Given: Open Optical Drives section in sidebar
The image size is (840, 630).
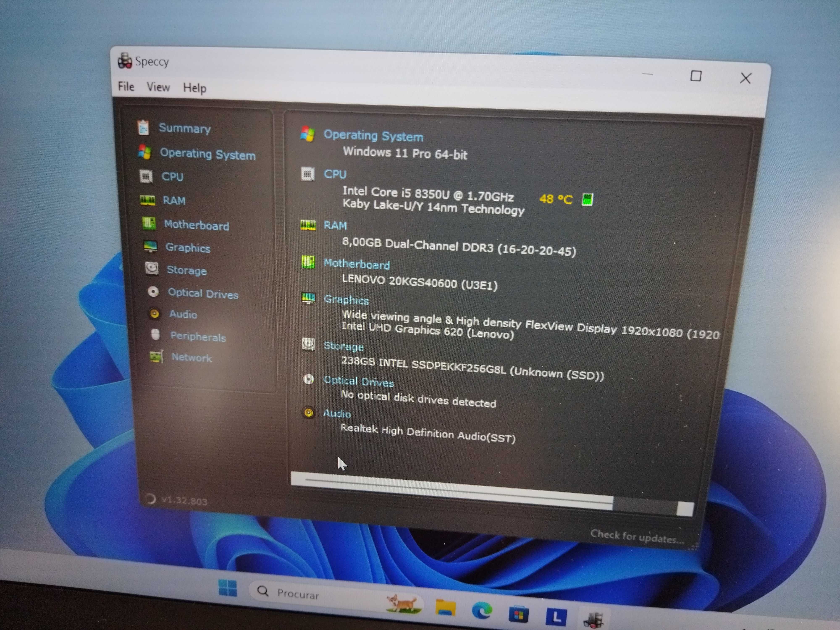Looking at the screenshot, I should click(x=203, y=294).
